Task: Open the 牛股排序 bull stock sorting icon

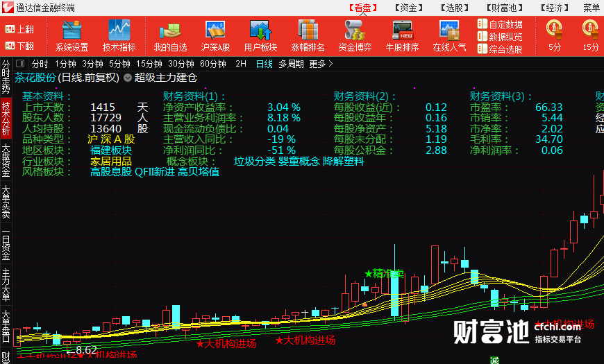Action: [402, 36]
